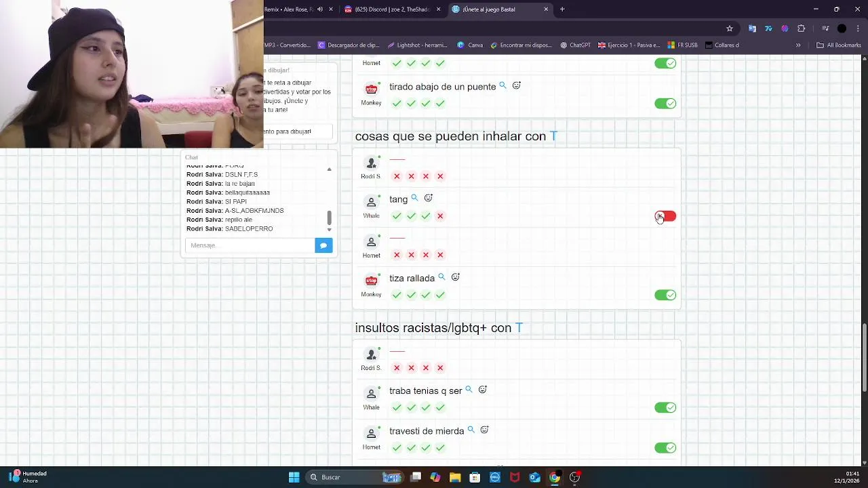Open the Windows Start menu
Screen dimensions: 868x488
[x=294, y=477]
